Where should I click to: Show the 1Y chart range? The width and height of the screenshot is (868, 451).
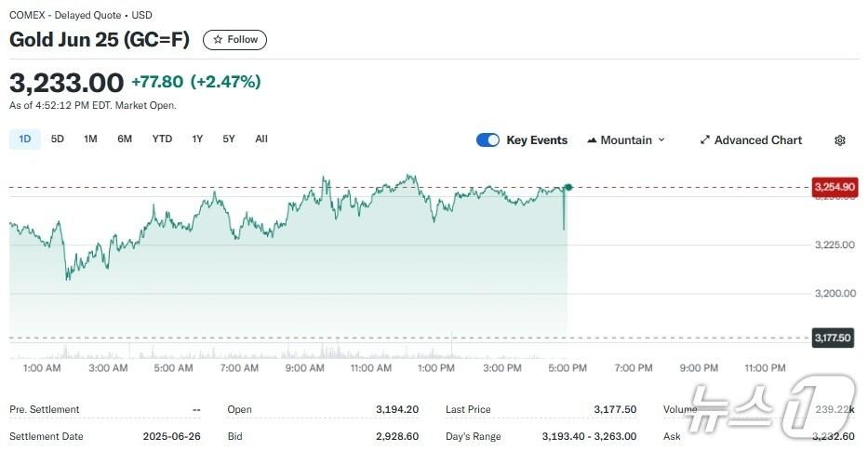pos(197,139)
